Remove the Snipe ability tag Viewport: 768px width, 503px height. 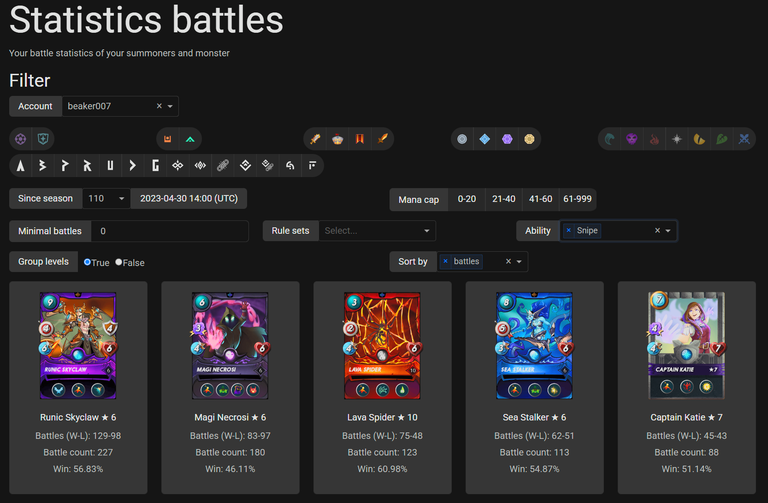click(568, 230)
